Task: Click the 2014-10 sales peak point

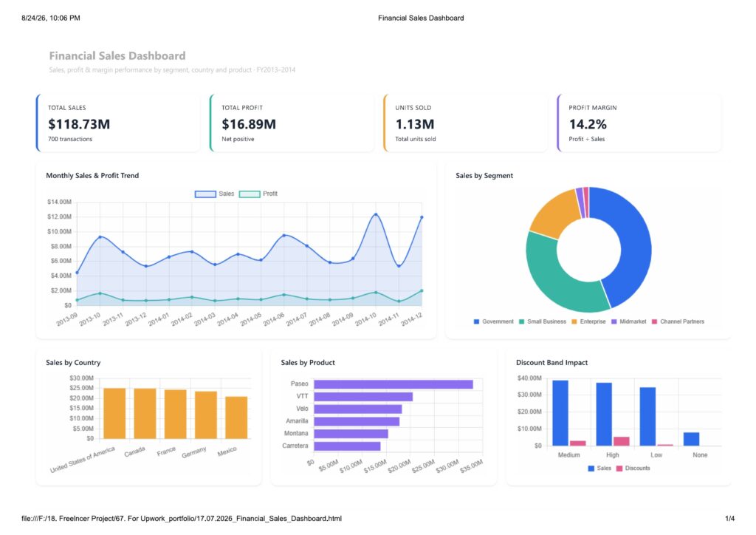Action: [376, 215]
